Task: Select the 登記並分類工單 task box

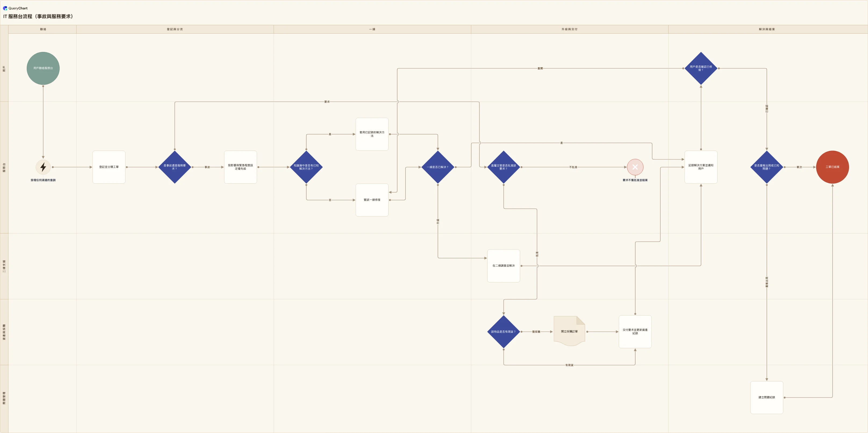Action: [x=109, y=167]
